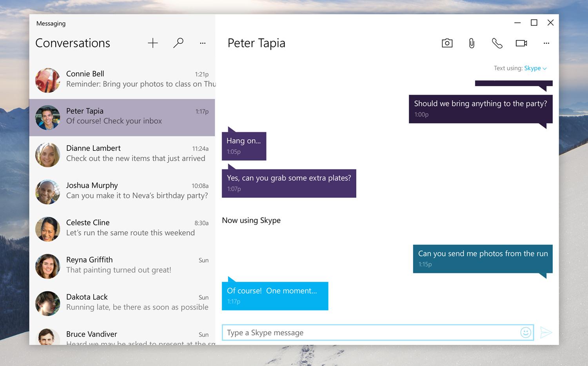The height and width of the screenshot is (366, 588).
Task: Select 'Of course! One moment...' message bubble
Action: pos(275,296)
